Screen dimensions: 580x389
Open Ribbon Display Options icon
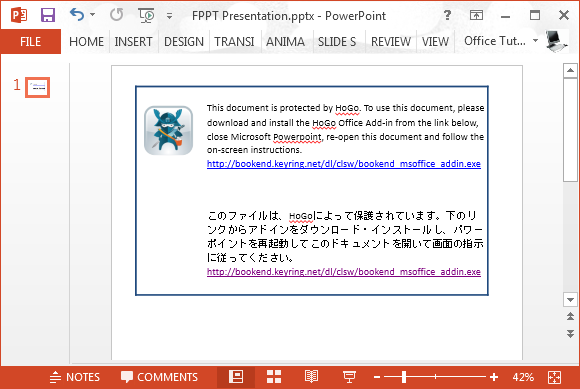pos(476,15)
